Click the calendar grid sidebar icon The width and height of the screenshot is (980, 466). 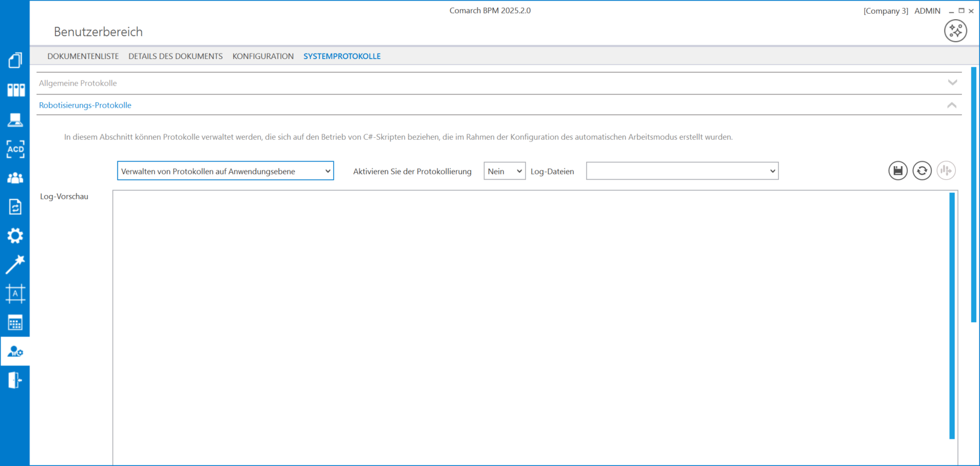(x=15, y=323)
